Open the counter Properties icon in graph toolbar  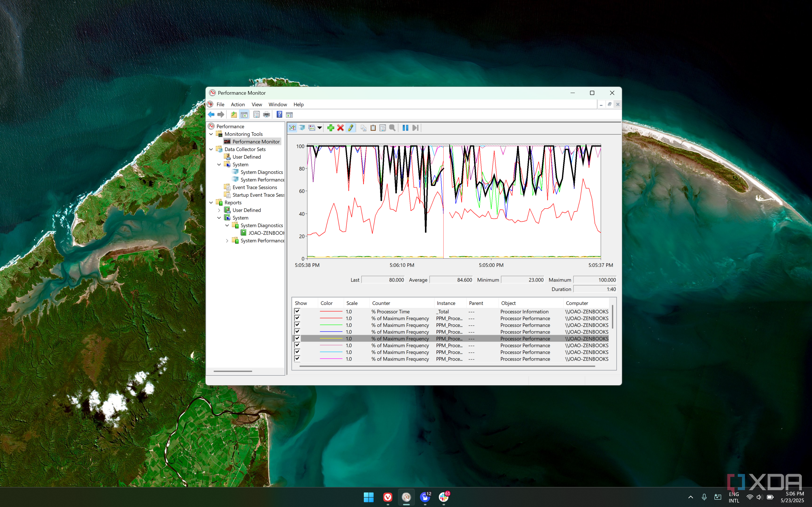(x=382, y=128)
